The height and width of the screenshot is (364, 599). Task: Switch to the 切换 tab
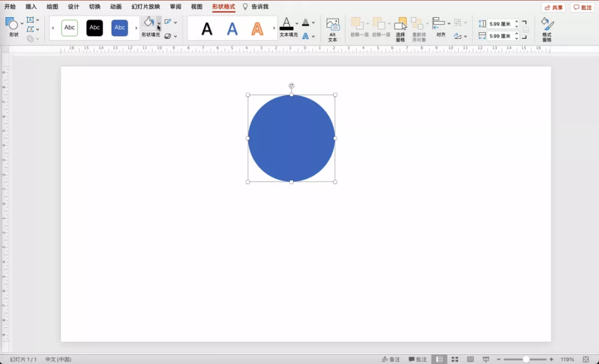click(x=95, y=7)
